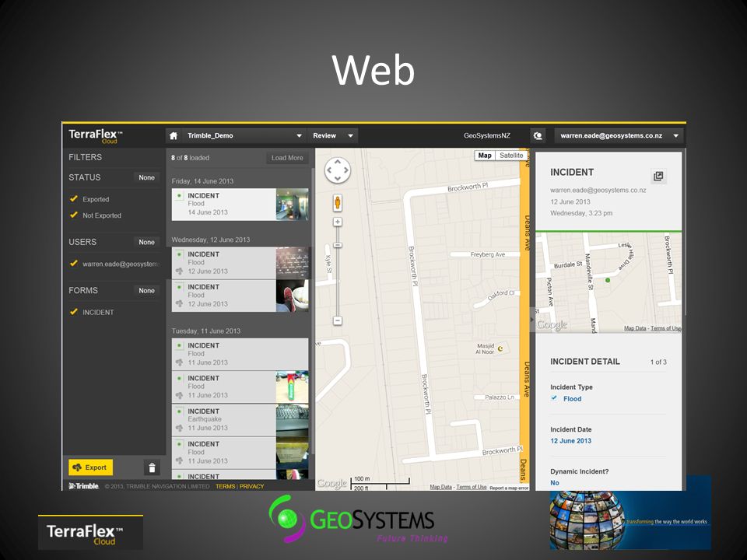Click the 8 of 8 loaded text
The height and width of the screenshot is (560, 747).
point(190,158)
